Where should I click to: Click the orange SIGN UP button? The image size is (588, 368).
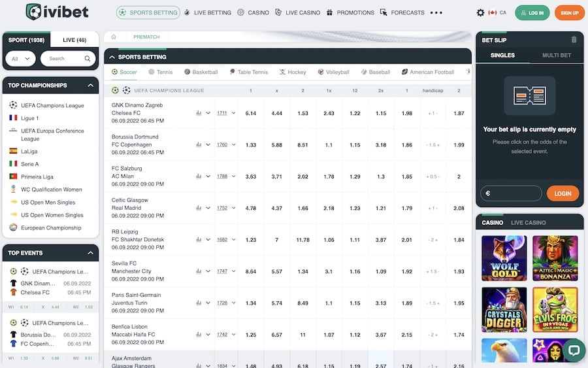pyautogui.click(x=569, y=13)
